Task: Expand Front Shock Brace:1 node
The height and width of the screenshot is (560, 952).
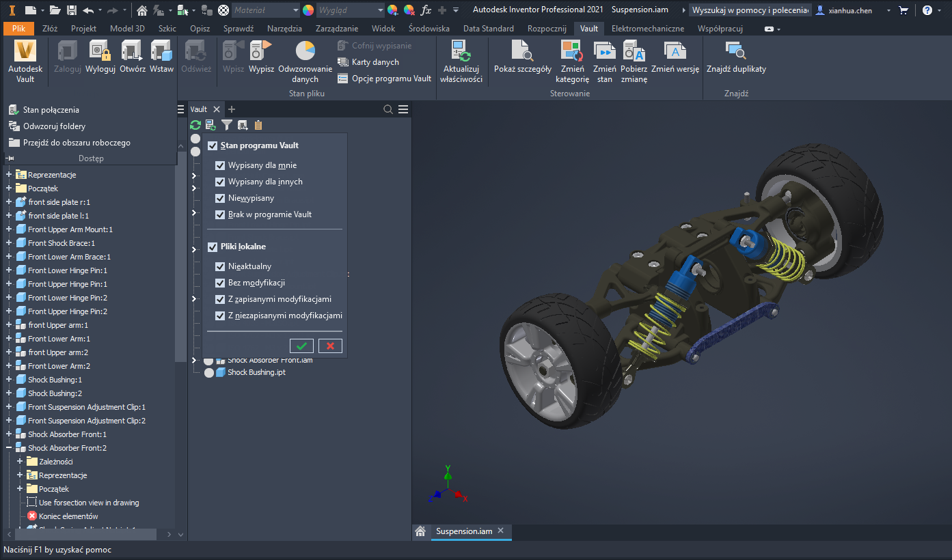Action: pyautogui.click(x=9, y=243)
